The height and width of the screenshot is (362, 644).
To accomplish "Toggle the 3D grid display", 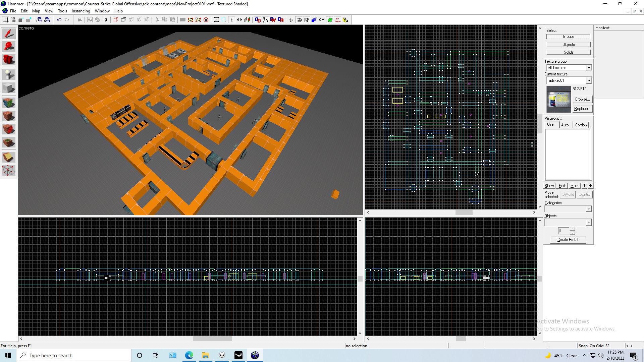I will coord(13,20).
